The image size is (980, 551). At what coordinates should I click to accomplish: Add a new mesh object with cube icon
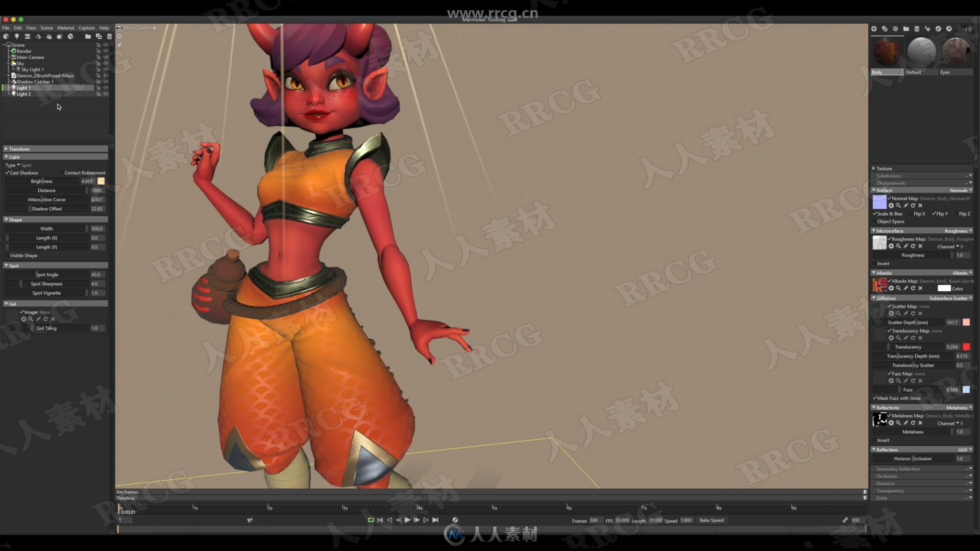6,37
